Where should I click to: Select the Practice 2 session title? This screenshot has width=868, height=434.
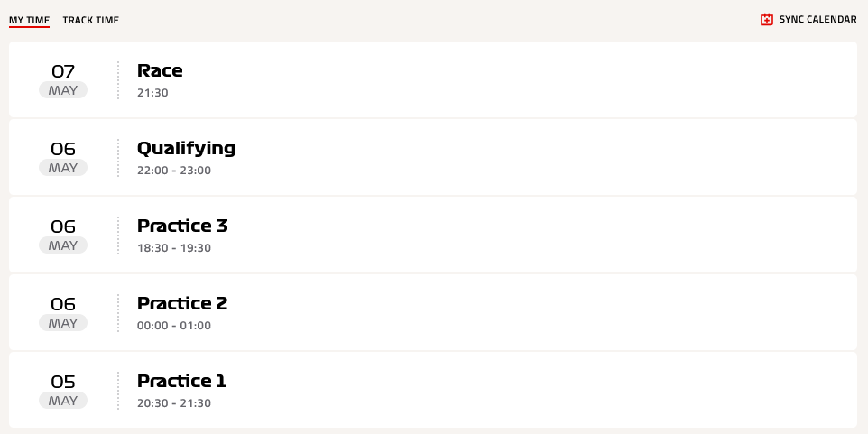[x=182, y=303]
